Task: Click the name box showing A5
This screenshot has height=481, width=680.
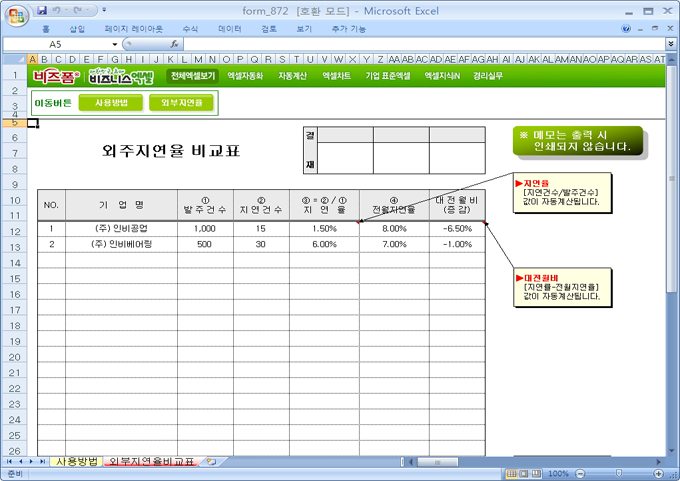Action: click(x=56, y=44)
